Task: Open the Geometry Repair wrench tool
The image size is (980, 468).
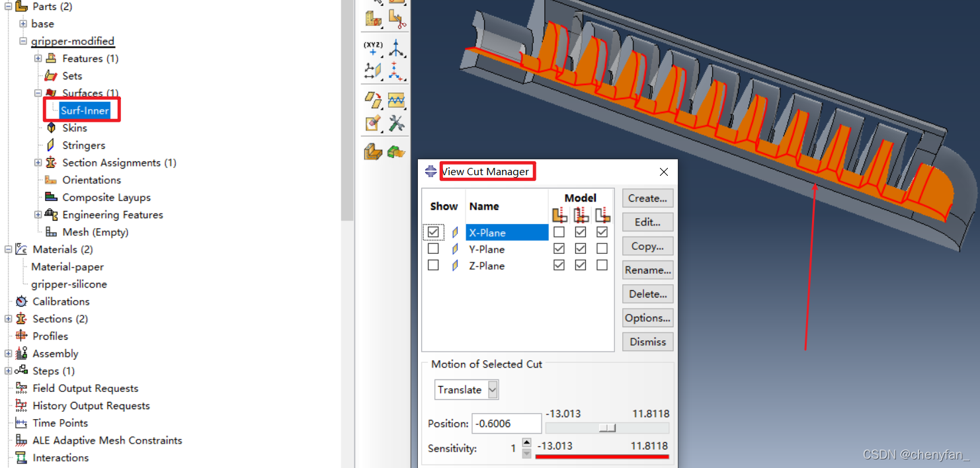Action: pyautogui.click(x=396, y=123)
